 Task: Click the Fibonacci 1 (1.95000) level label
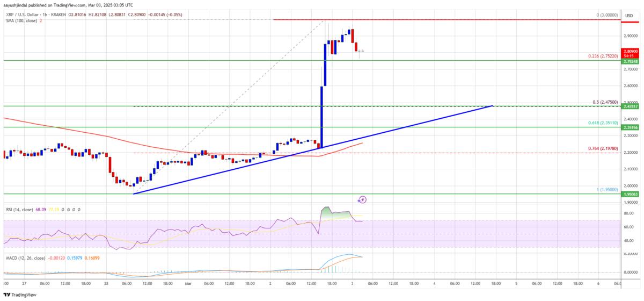[x=606, y=189]
